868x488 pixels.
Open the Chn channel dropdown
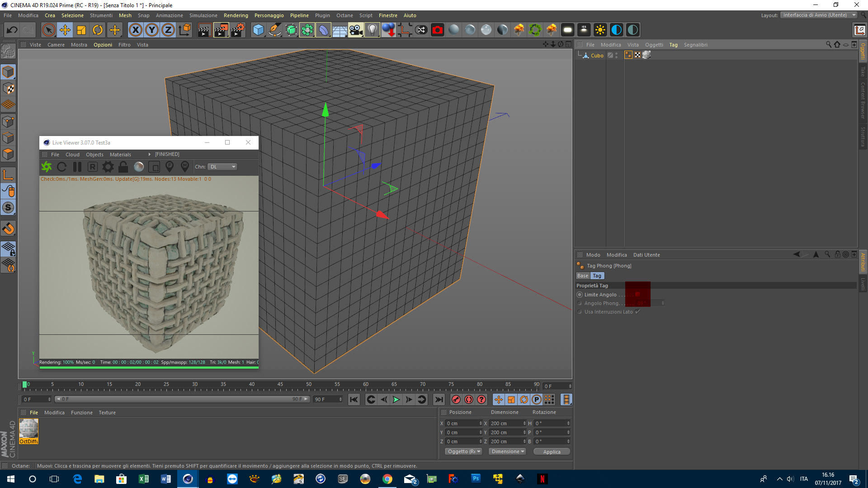point(222,167)
